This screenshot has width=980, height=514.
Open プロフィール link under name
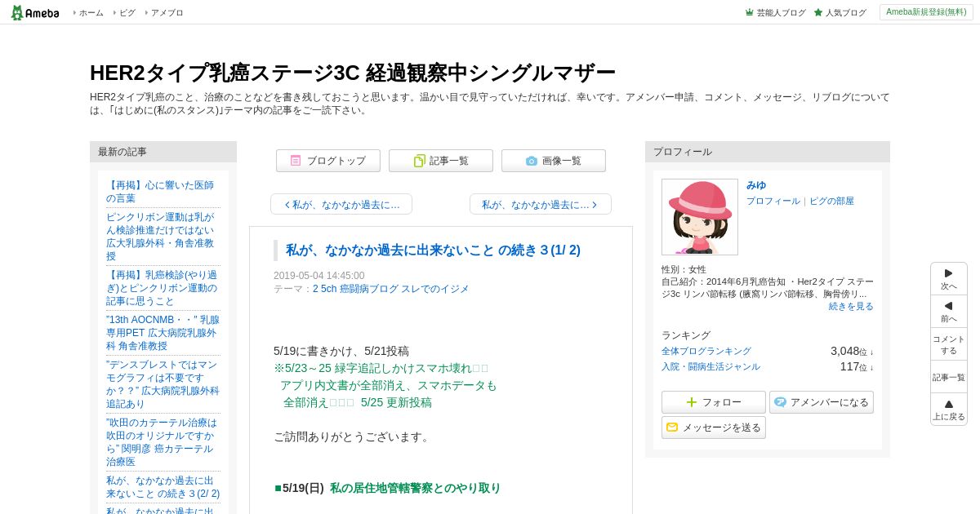point(773,201)
